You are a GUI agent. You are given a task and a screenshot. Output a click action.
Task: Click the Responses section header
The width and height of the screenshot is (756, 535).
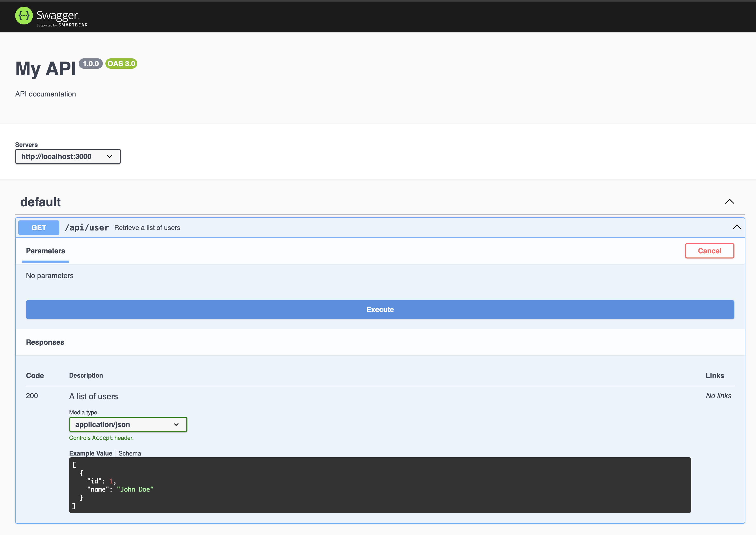45,342
